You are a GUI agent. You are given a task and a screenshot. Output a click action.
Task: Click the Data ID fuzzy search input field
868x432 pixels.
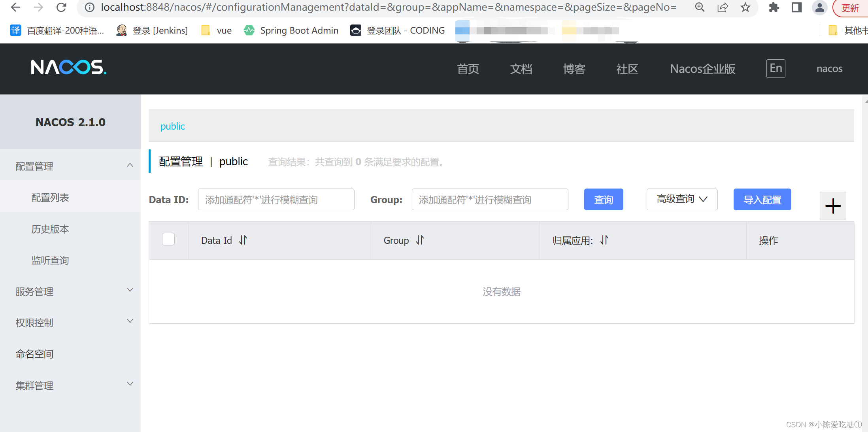[x=276, y=199]
